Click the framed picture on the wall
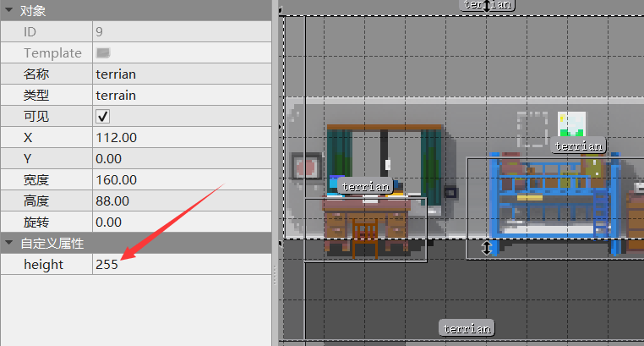This screenshot has width=644, height=346. 307,166
